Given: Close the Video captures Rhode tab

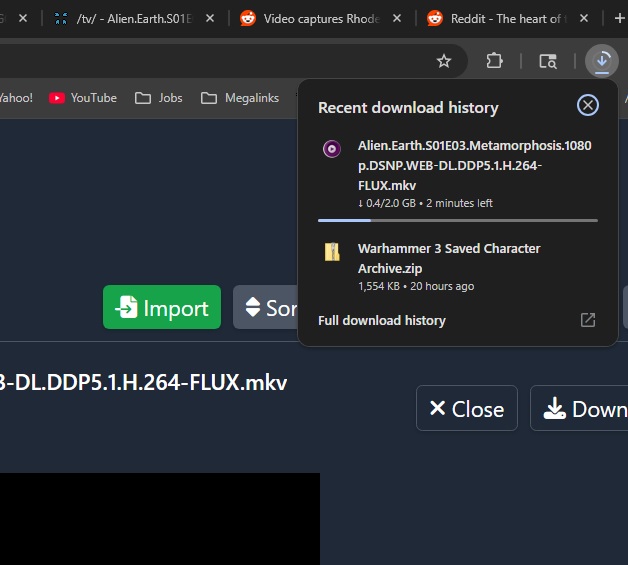Looking at the screenshot, I should [x=397, y=18].
